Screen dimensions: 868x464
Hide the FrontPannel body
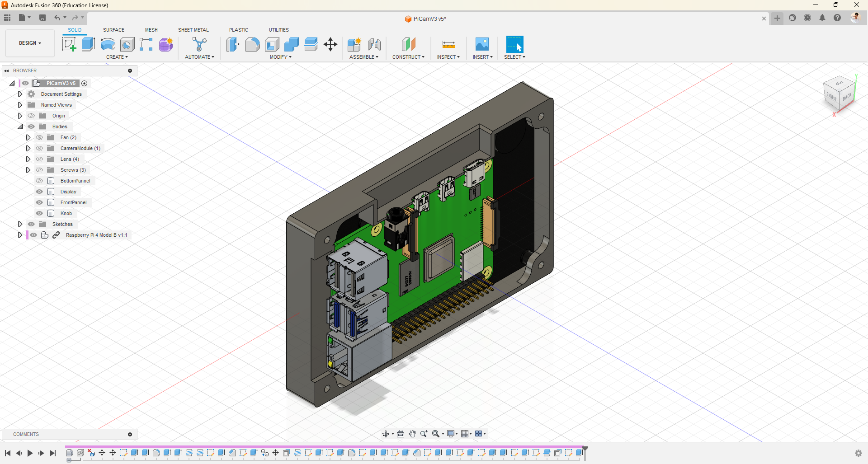pyautogui.click(x=39, y=202)
